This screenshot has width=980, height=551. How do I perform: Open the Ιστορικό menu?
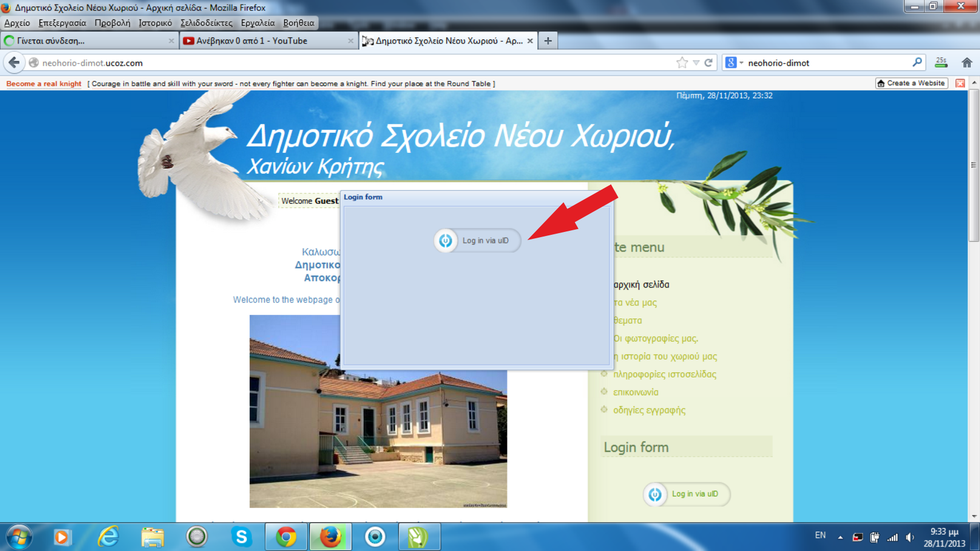click(155, 23)
